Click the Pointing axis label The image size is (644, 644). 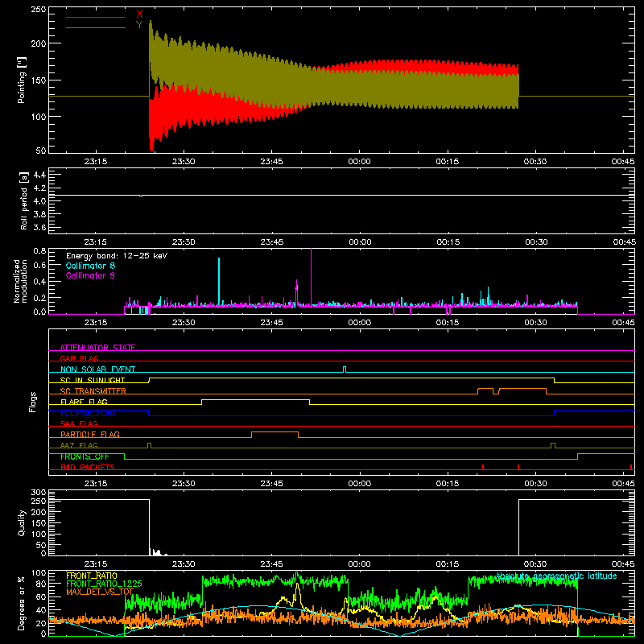tap(22, 80)
